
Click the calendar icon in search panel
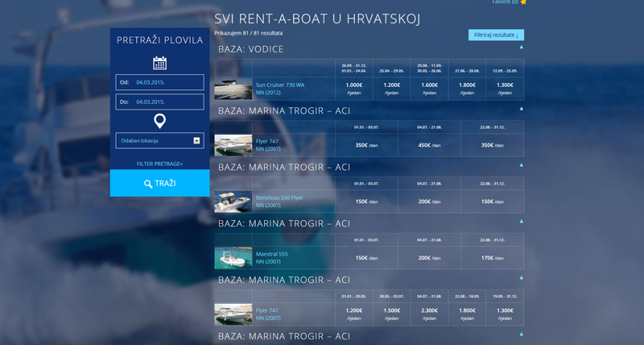click(159, 63)
